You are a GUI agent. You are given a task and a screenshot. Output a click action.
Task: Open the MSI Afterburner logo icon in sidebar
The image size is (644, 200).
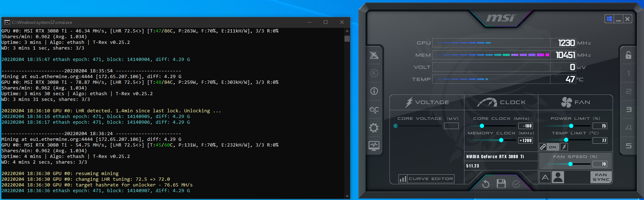(374, 55)
